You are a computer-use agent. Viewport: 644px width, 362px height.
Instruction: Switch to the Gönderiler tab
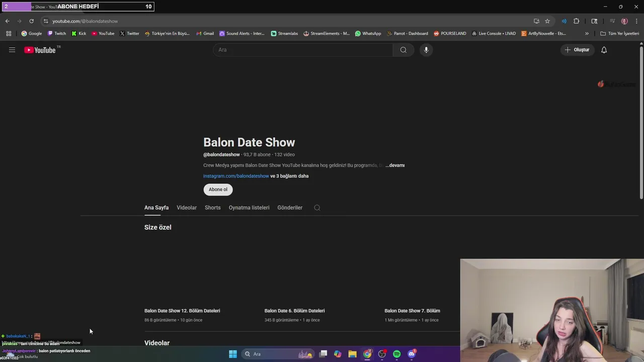pos(290,208)
